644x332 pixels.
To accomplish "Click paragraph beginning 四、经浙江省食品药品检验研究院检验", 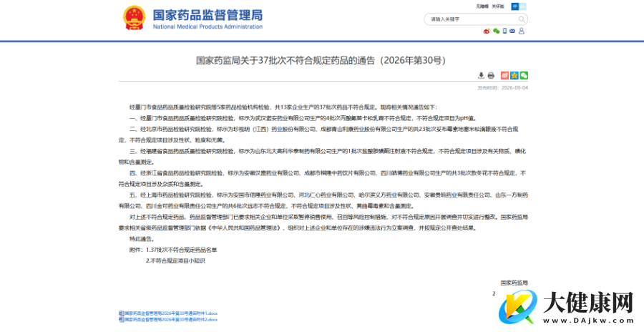I will tap(322, 178).
